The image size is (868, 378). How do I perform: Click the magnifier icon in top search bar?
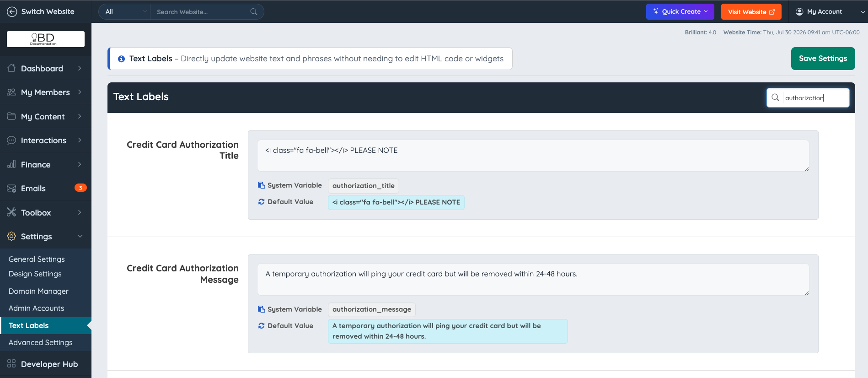(x=254, y=12)
